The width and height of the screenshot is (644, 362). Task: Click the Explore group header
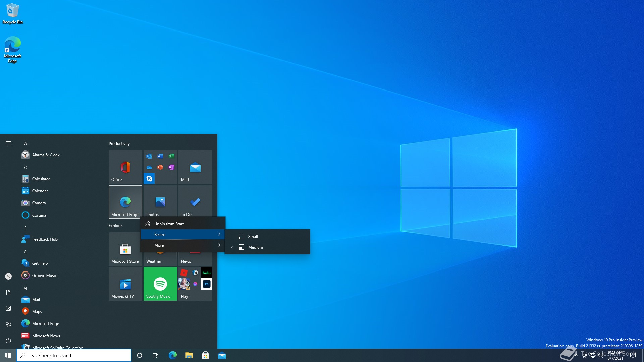point(115,226)
